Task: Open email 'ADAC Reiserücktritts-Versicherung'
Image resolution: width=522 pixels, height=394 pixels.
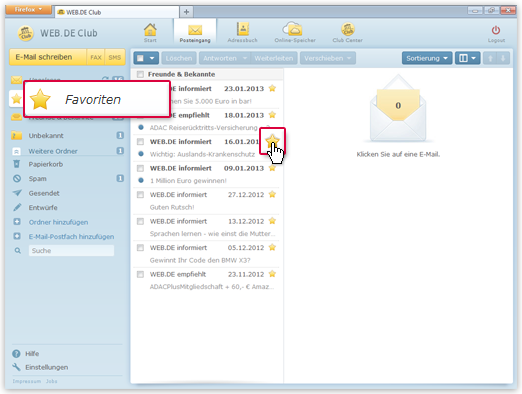Action: tap(203, 128)
